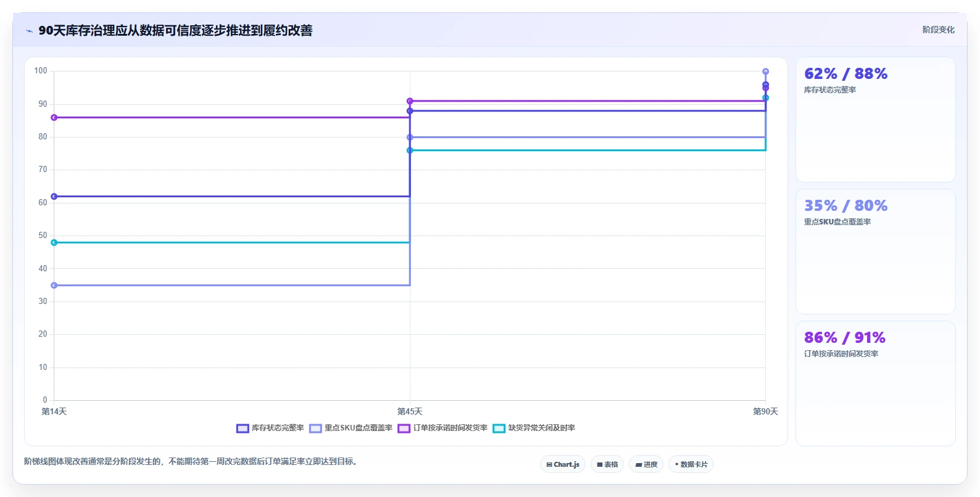Click 重点SKU盘点覆盖率 point at 第90天 (100)

pyautogui.click(x=765, y=72)
